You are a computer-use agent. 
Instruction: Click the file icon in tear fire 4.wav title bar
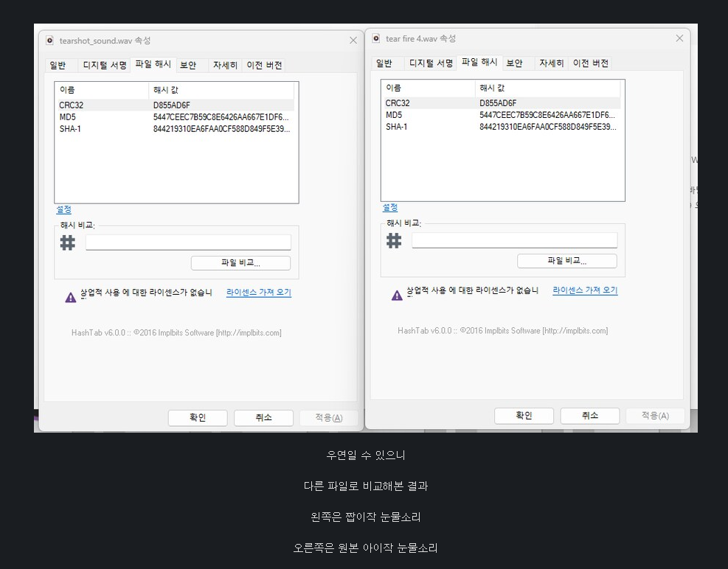(x=376, y=38)
